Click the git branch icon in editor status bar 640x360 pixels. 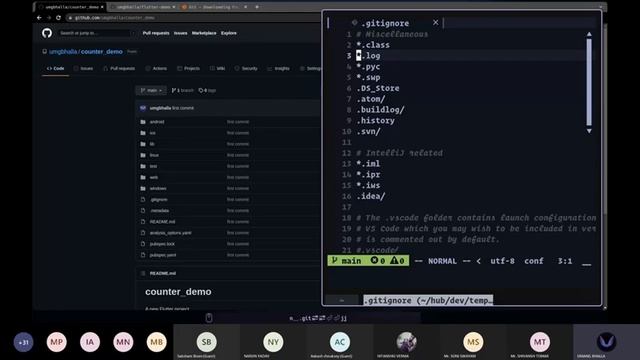[x=335, y=260]
